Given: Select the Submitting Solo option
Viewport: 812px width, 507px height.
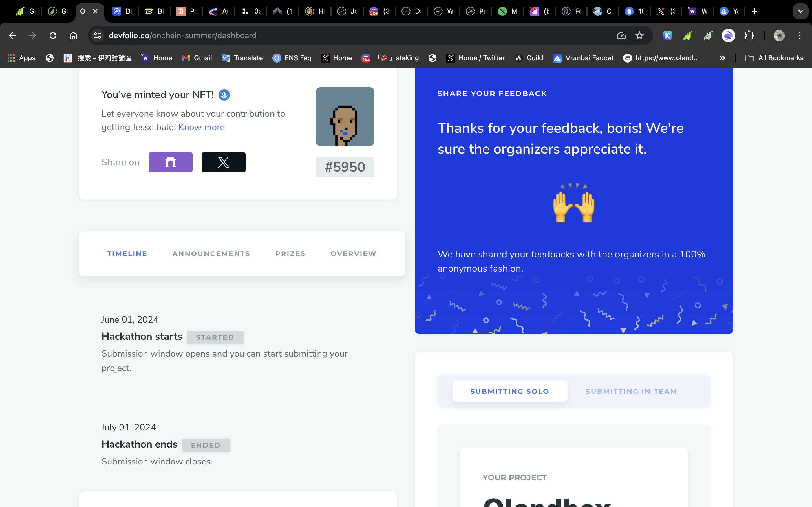Looking at the screenshot, I should (510, 391).
